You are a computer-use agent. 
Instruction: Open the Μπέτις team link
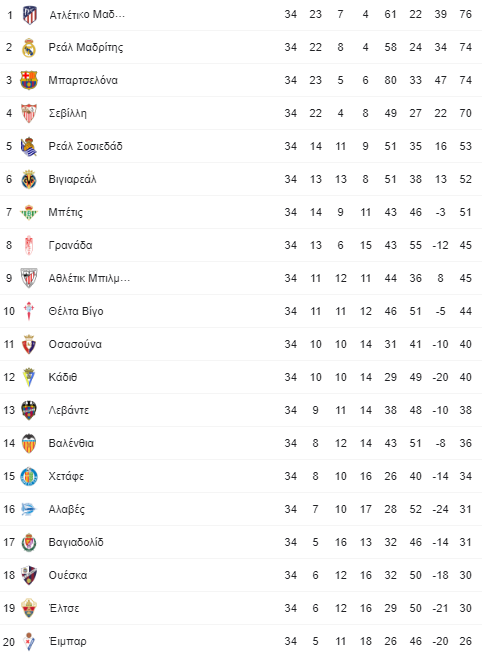65,212
